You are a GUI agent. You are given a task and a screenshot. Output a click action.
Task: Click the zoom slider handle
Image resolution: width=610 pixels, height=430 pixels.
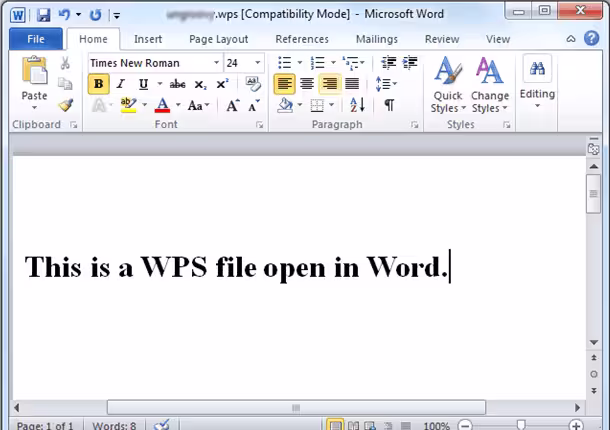(x=521, y=425)
